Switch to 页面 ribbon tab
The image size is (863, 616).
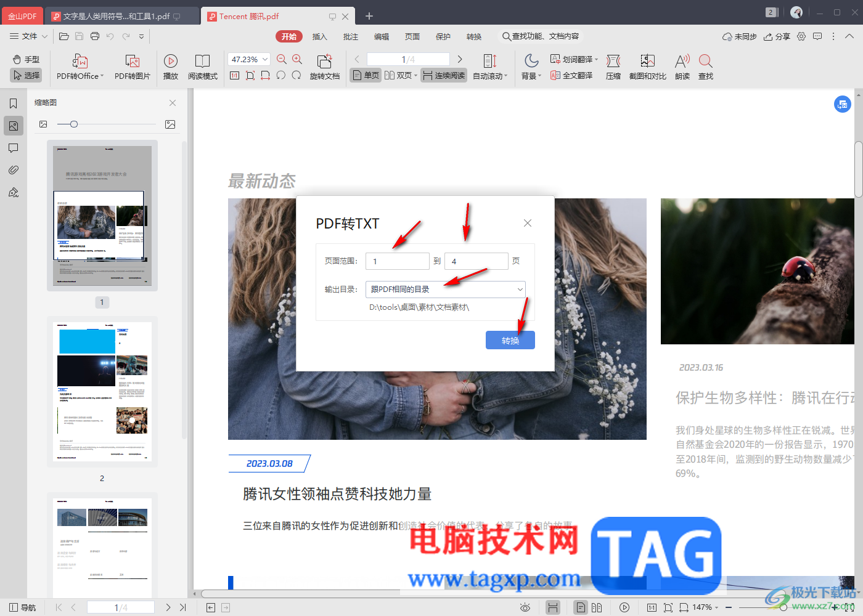pyautogui.click(x=412, y=36)
